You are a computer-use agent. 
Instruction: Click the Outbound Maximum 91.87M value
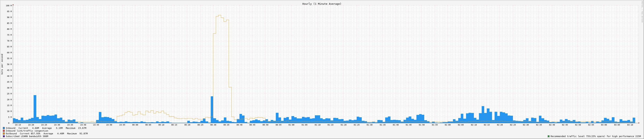coord(83,134)
